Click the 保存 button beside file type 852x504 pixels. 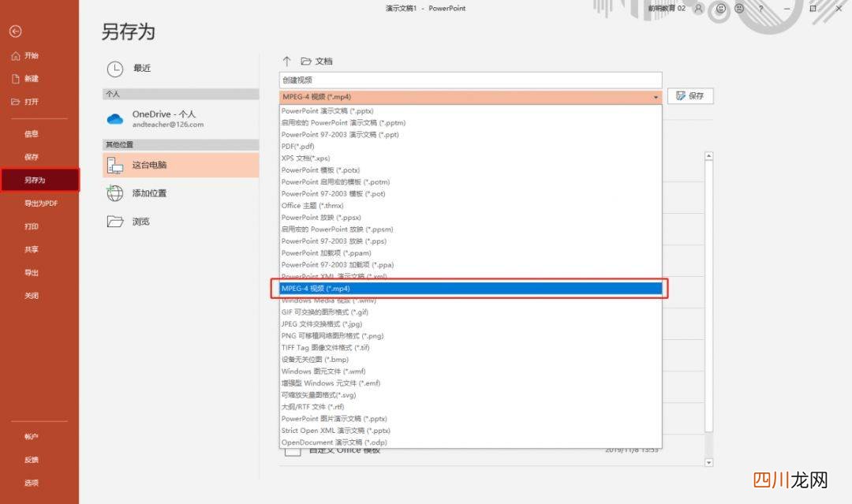coord(690,96)
